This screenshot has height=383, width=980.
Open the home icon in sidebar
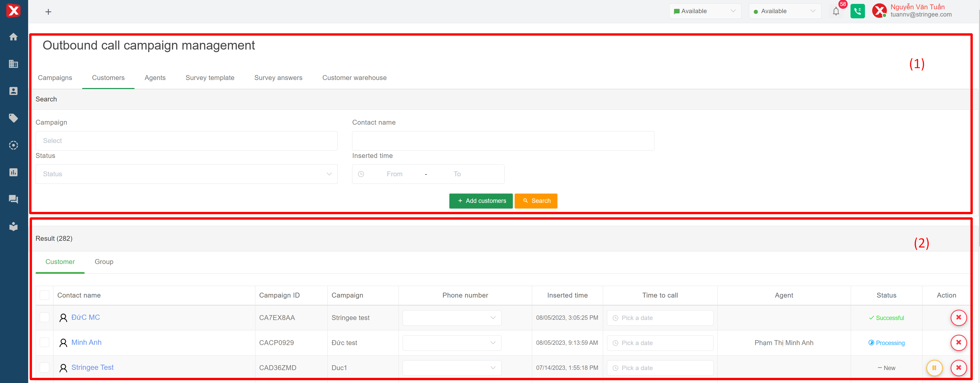[x=13, y=37]
